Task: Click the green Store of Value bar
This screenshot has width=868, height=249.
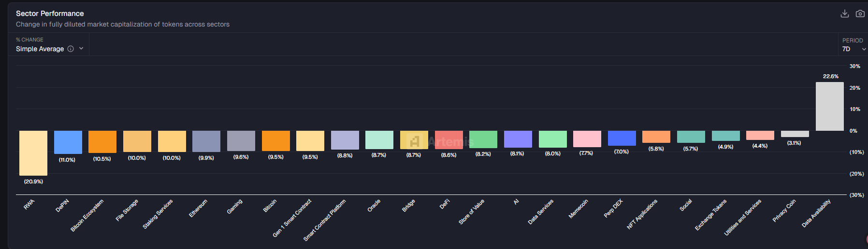Action: pyautogui.click(x=483, y=139)
